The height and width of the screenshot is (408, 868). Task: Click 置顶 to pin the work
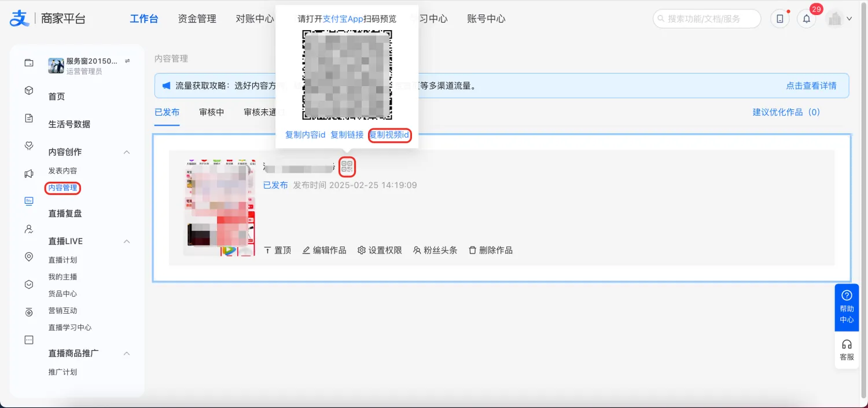[277, 251]
